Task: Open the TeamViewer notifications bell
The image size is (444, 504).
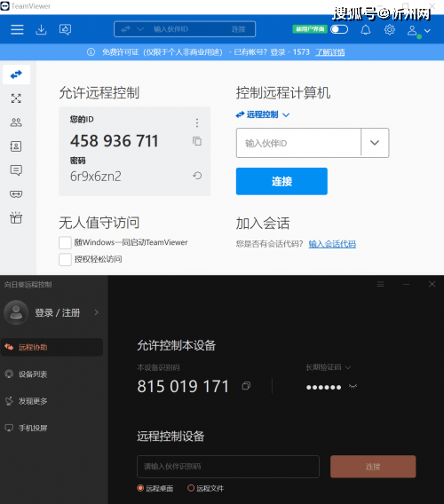Action: tap(366, 30)
